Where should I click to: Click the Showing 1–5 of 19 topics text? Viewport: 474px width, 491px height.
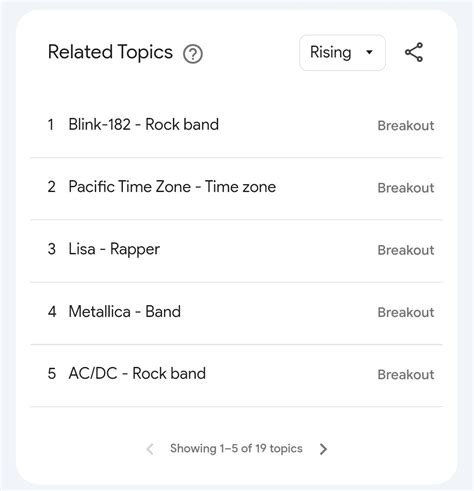pos(236,449)
